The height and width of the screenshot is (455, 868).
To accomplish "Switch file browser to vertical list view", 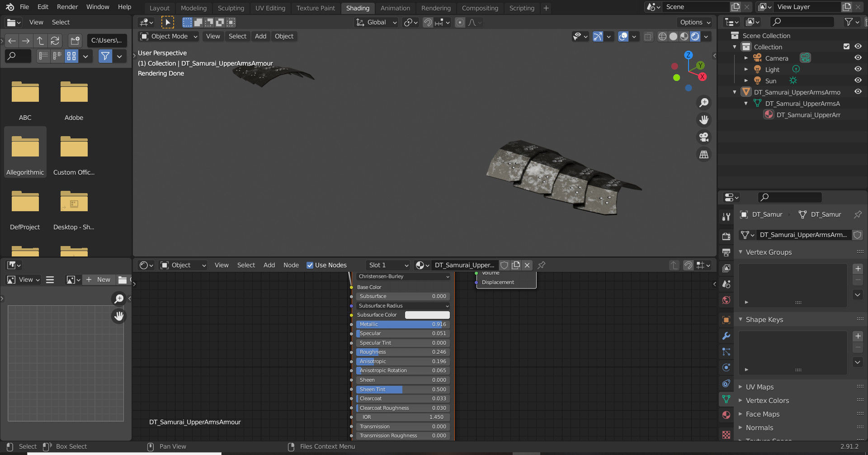I will [43, 56].
